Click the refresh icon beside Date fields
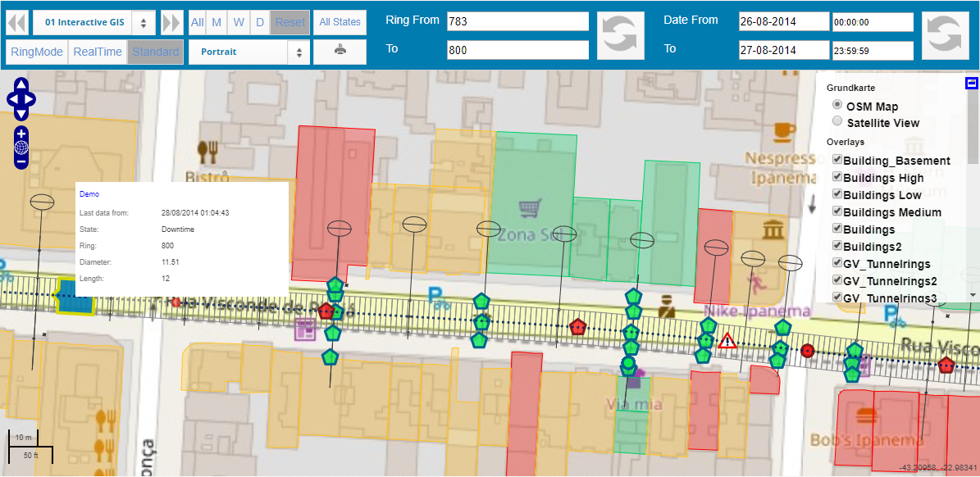Image resolution: width=980 pixels, height=477 pixels. pyautogui.click(x=946, y=36)
